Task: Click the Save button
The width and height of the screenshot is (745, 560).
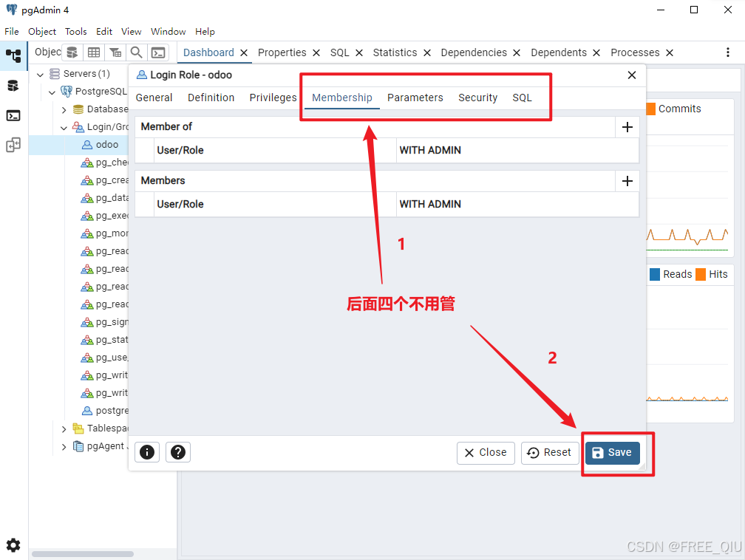Action: tap(613, 453)
